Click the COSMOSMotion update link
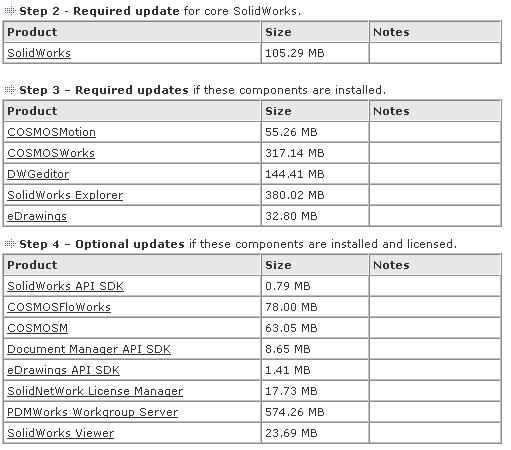The height and width of the screenshot is (450, 511). pyautogui.click(x=52, y=132)
